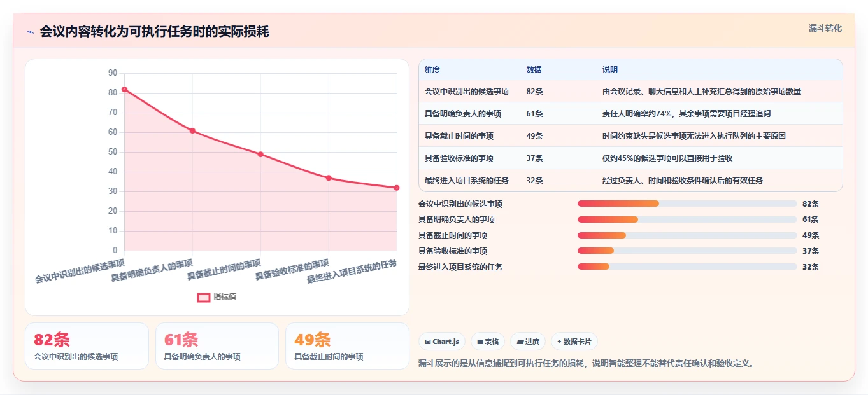868x395 pixels.
Task: Click the x-axis label 最终进入项目系统的任务
Action: tap(352, 271)
